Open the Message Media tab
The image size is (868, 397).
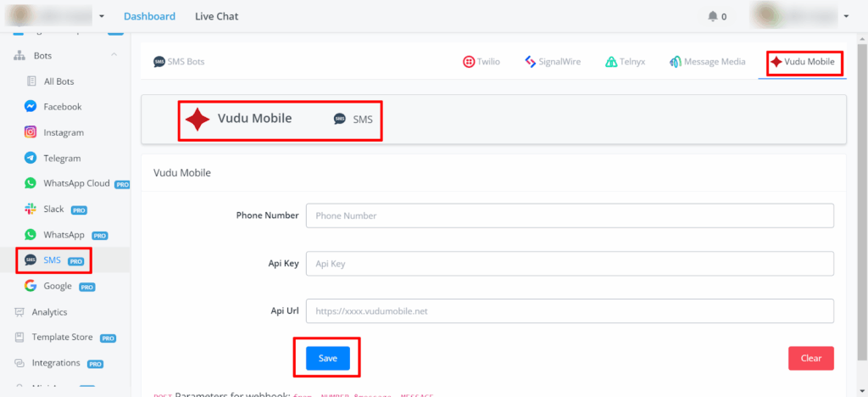coord(707,62)
